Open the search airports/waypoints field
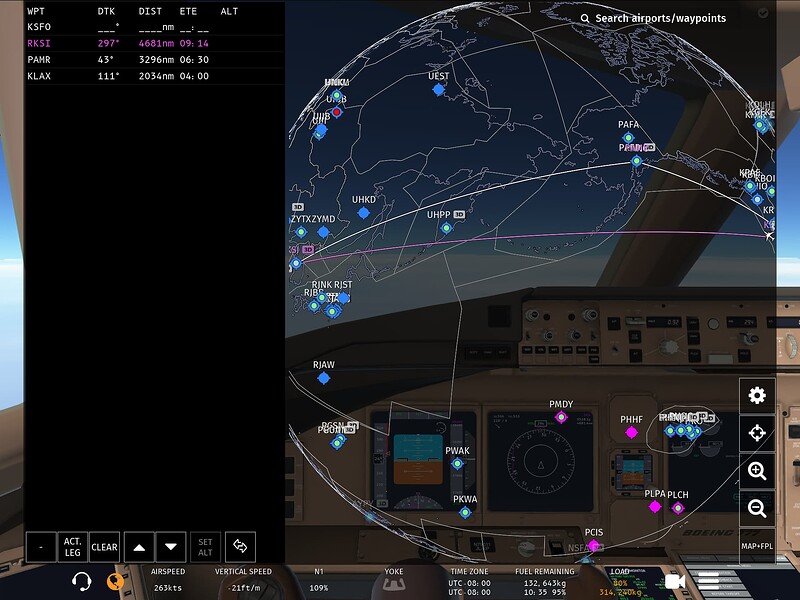 click(653, 18)
